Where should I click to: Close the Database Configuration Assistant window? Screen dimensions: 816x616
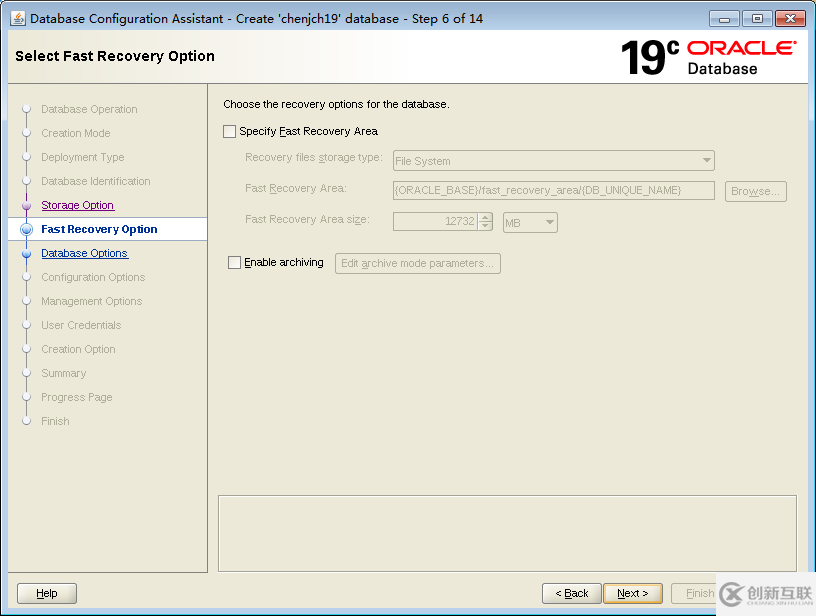coord(790,19)
